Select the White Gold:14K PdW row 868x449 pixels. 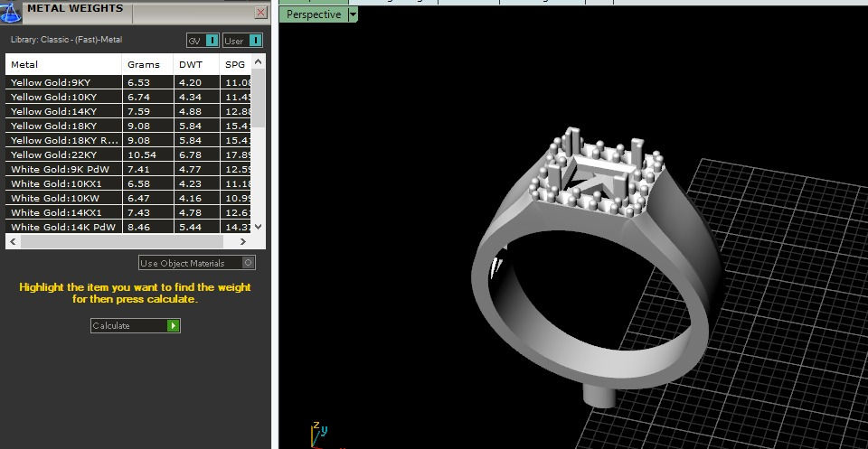pyautogui.click(x=128, y=227)
